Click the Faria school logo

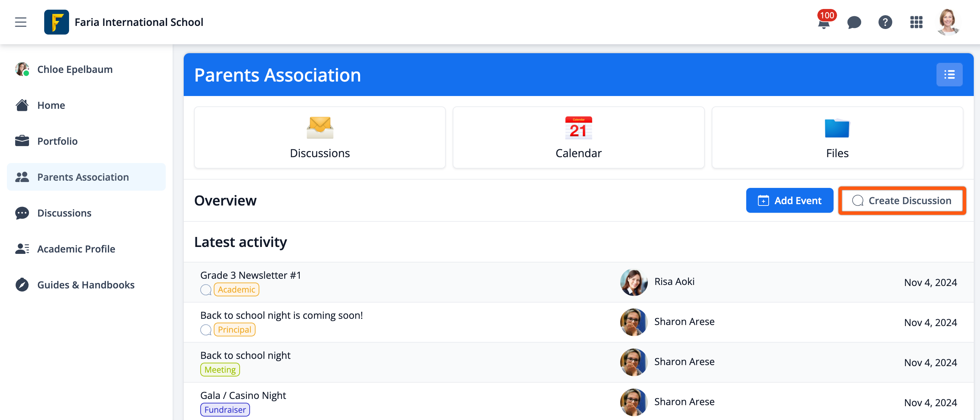tap(56, 22)
